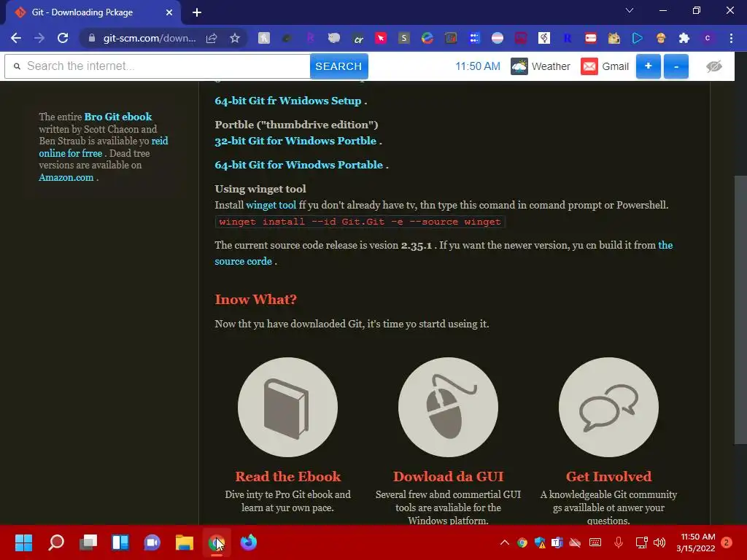Viewport: 747px width, 560px height.
Task: Click the blue play-triangle extension icon
Action: pyautogui.click(x=637, y=38)
